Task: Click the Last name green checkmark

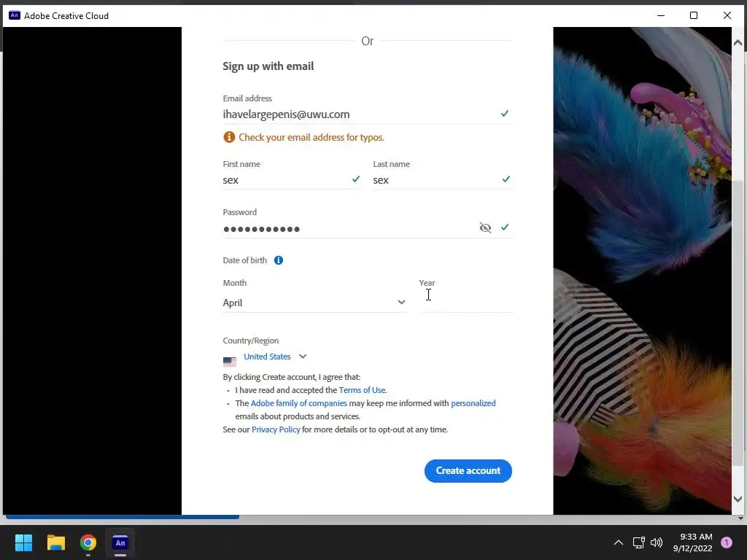Action: 506,179
